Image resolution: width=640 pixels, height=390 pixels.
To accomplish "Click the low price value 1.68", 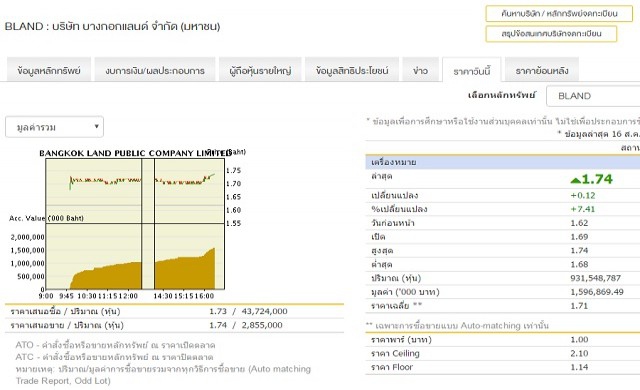I will pyautogui.click(x=579, y=264).
